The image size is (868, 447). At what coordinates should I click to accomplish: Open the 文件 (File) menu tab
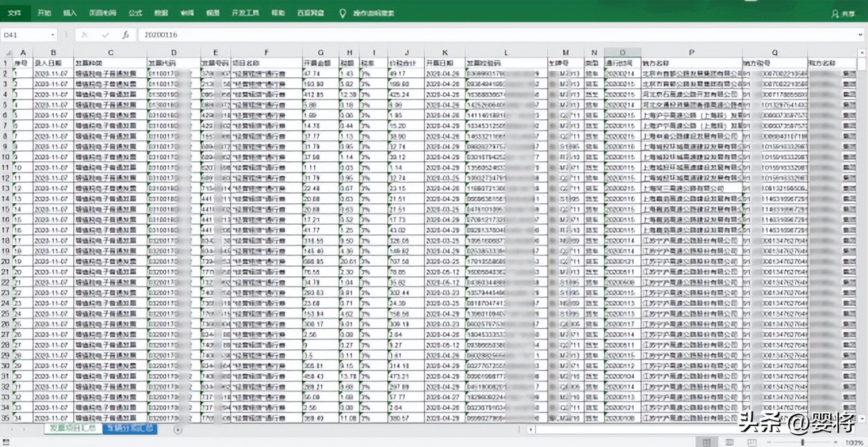15,13
